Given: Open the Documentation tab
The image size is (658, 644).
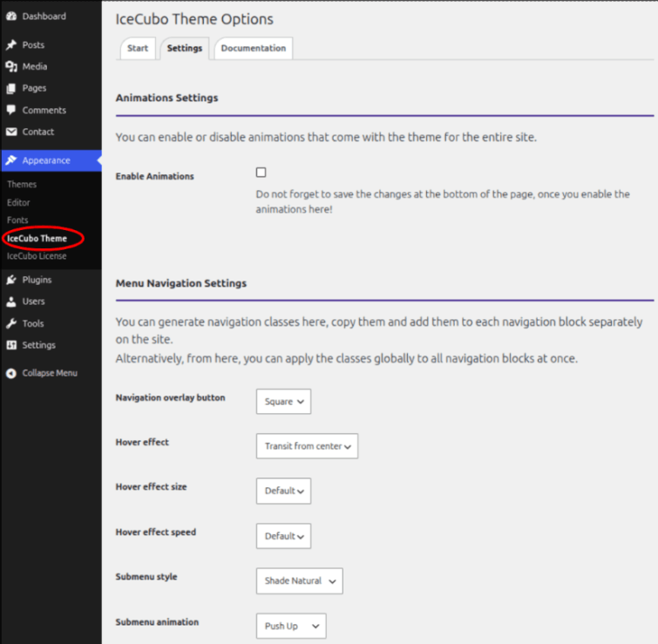Looking at the screenshot, I should (254, 48).
